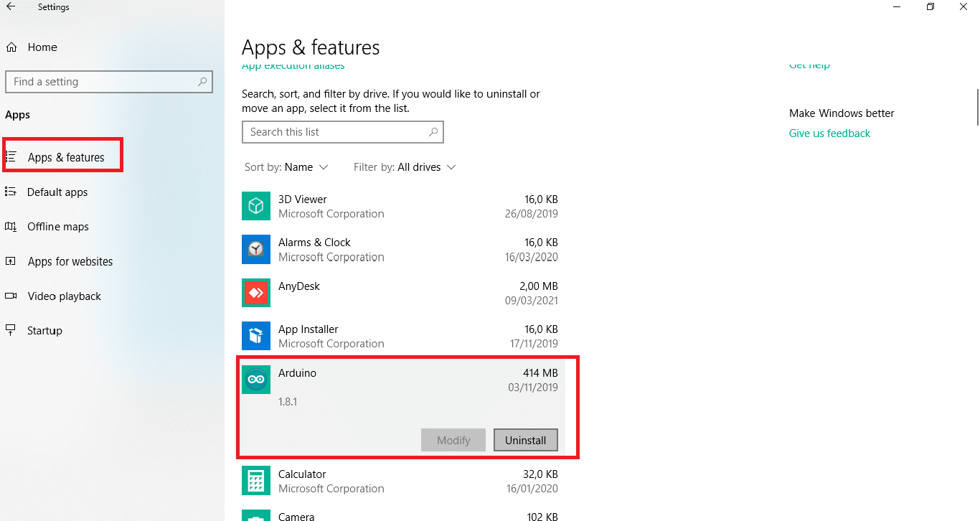Click the Arduino app icon
This screenshot has width=980, height=521.
coord(256,380)
